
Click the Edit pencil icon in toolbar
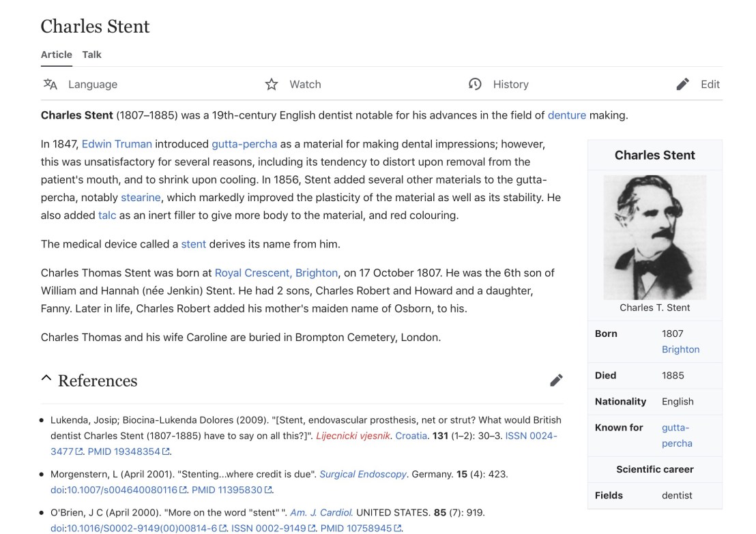pos(682,84)
